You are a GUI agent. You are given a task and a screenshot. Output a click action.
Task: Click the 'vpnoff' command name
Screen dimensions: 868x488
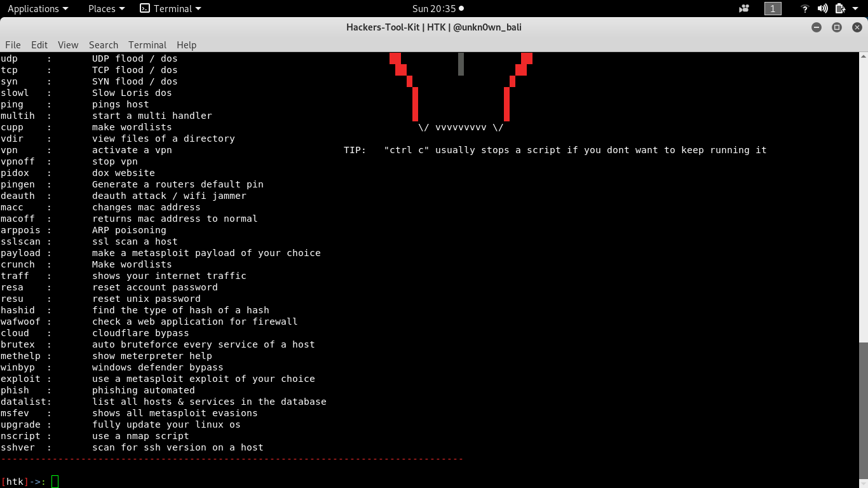[18, 161]
